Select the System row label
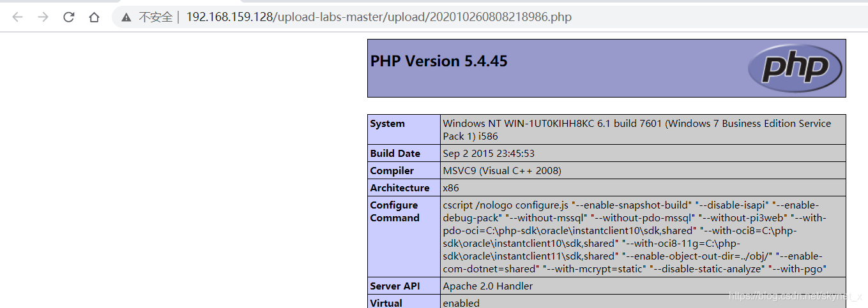 pos(387,124)
